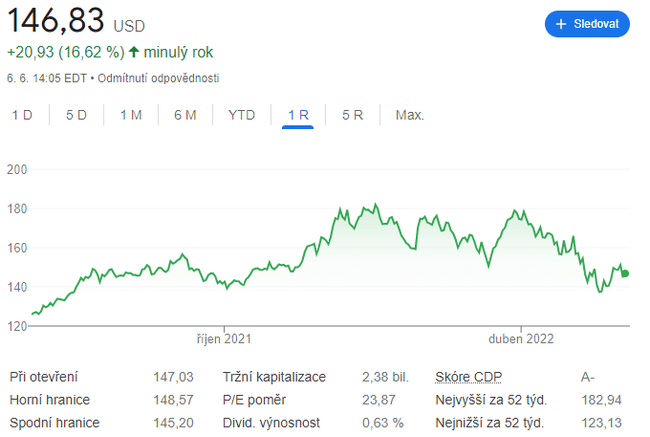Click the Tržní kapitalizace value 2,38 bil.
The height and width of the screenshot is (437, 650).
point(385,377)
